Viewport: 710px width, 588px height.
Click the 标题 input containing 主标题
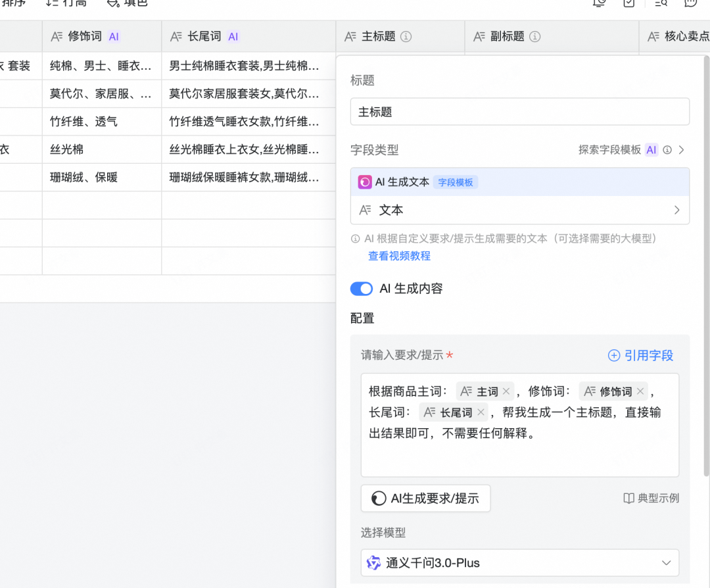point(520,112)
